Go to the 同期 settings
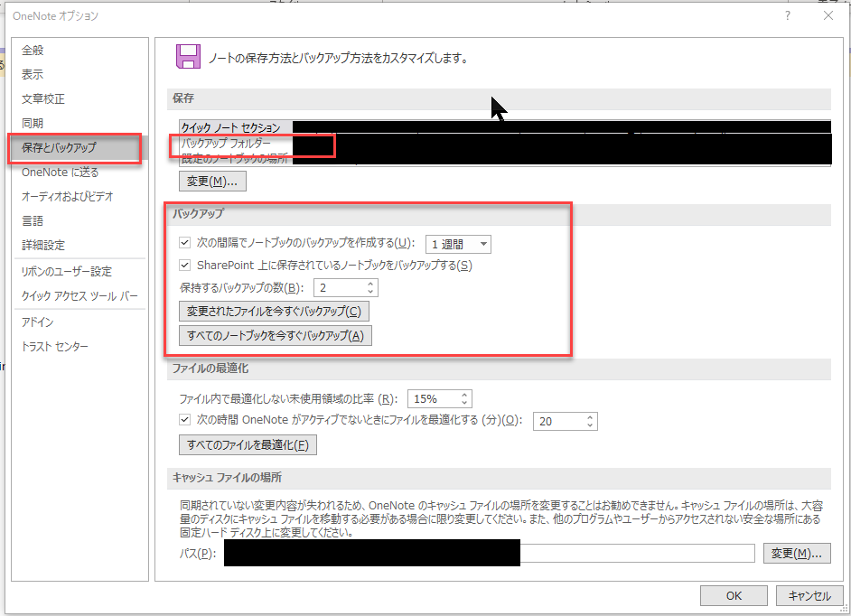 coord(33,123)
